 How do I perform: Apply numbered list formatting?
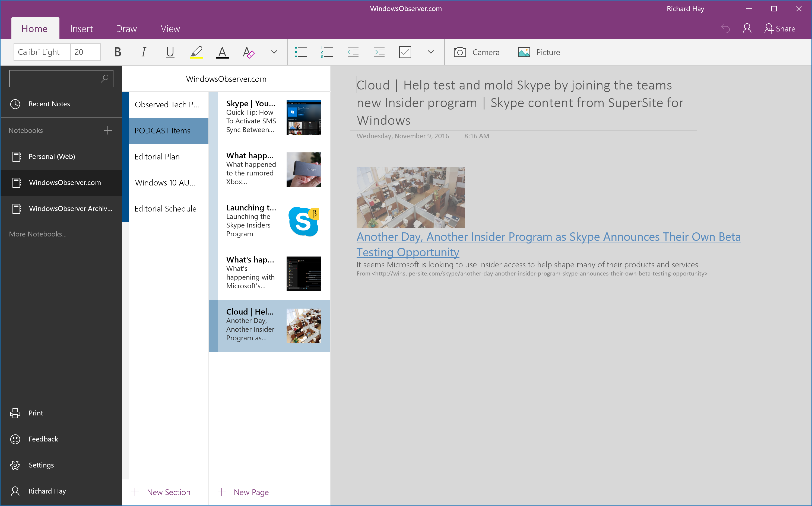click(327, 52)
